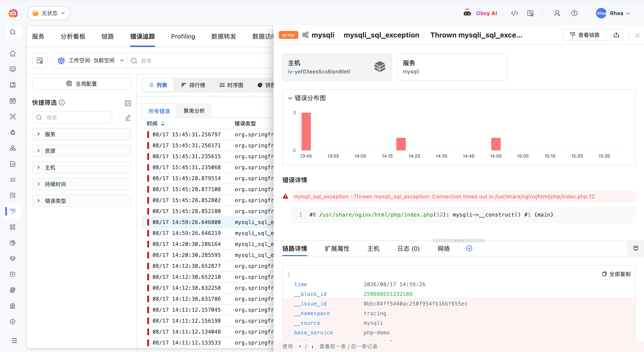
Task: Open the 数据转发 tab
Action: (224, 37)
